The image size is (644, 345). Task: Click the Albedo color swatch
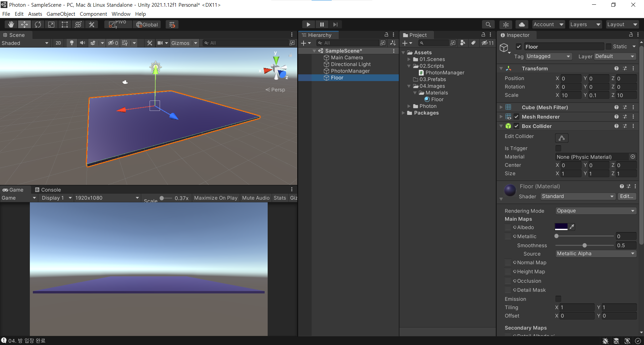click(x=561, y=227)
